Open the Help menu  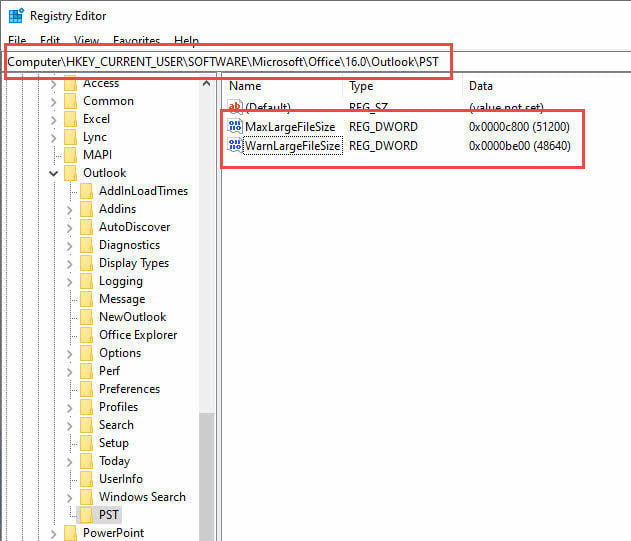186,40
